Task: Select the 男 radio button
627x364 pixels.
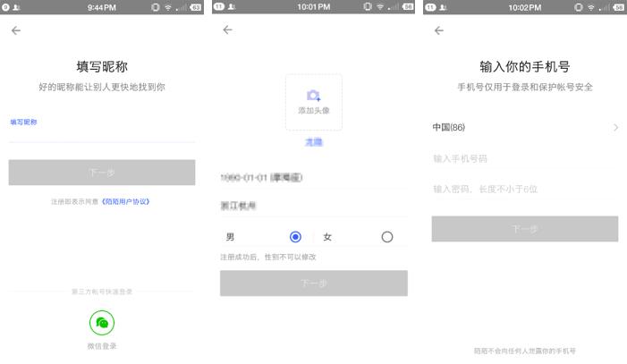Action: (x=295, y=237)
